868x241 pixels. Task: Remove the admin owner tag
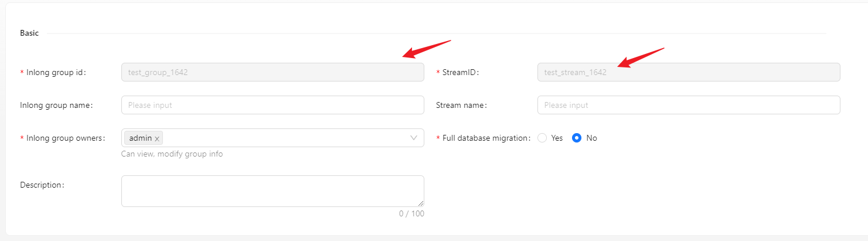pos(157,138)
